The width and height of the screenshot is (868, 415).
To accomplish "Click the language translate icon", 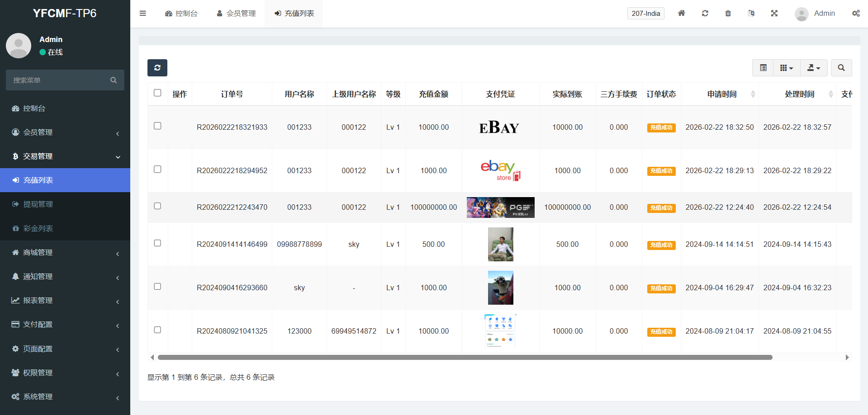I will click(x=751, y=13).
